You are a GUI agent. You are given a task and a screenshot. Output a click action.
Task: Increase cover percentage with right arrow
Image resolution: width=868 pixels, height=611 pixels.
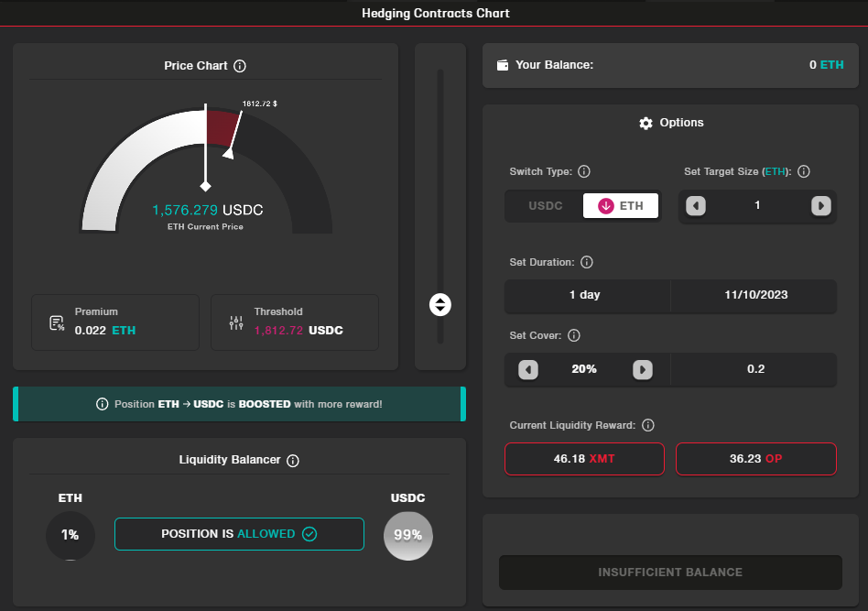tap(642, 370)
